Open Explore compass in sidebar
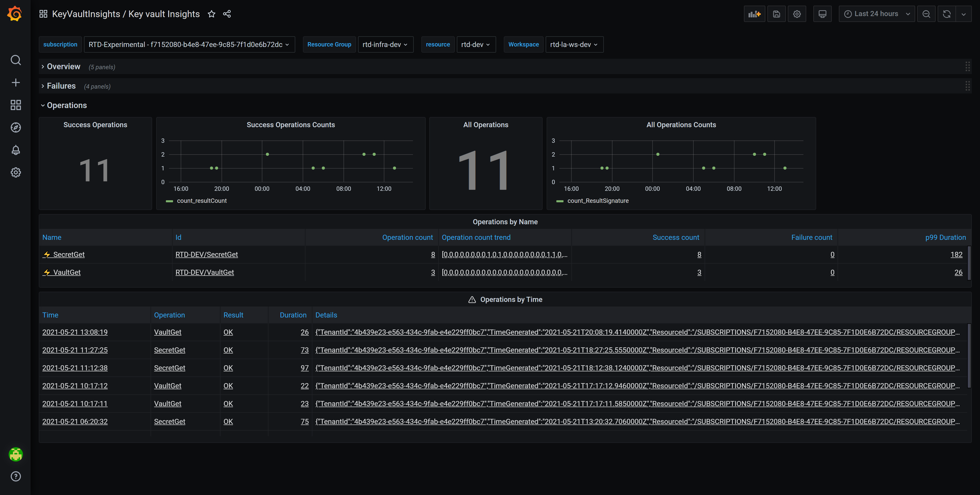The image size is (980, 495). [x=16, y=127]
